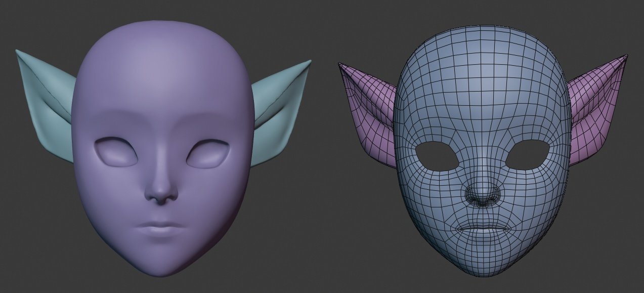Click the mouth of the sculpted head
Image resolution: width=644 pixels, height=293 pixels.
point(162,228)
